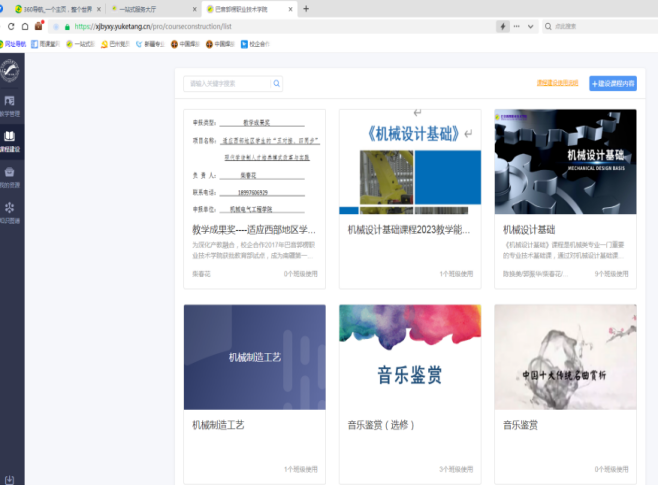Reload the page with browser refresh icon
658x485 pixels.
[24, 27]
